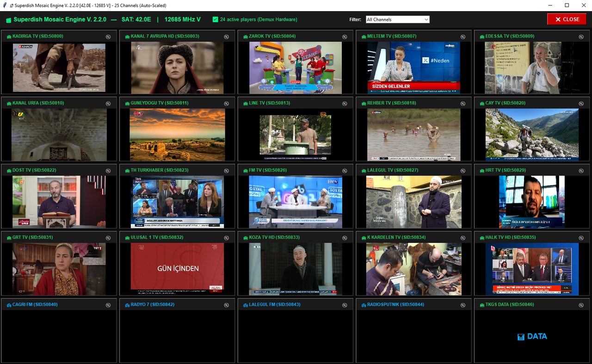The image size is (592, 364).
Task: Click the title text CAY TV (SID:50820)
Action: click(506, 103)
